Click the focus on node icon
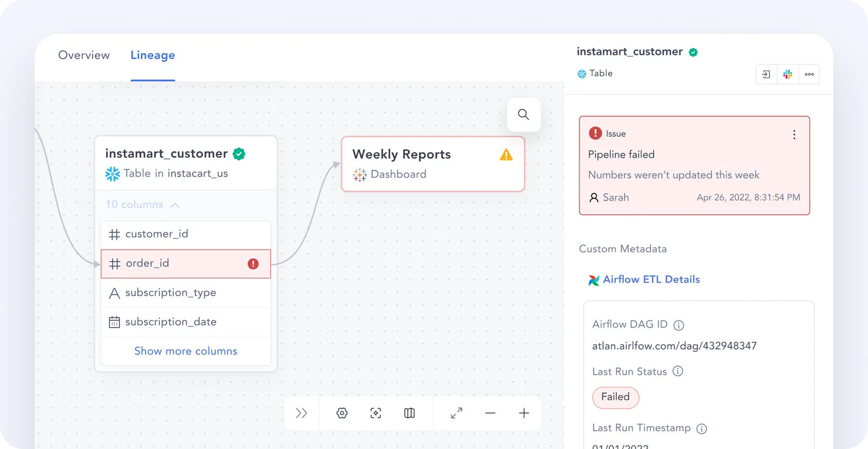This screenshot has height=449, width=868. tap(375, 413)
